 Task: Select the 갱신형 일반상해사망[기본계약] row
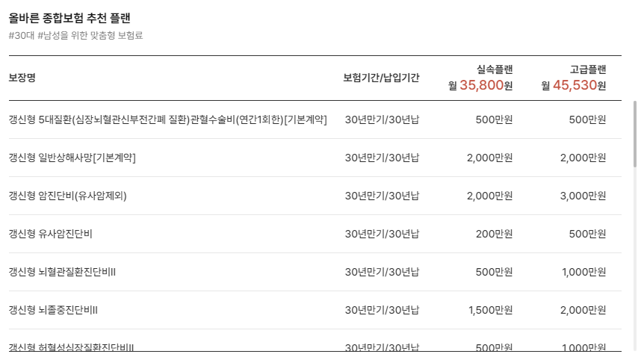pyautogui.click(x=315, y=158)
